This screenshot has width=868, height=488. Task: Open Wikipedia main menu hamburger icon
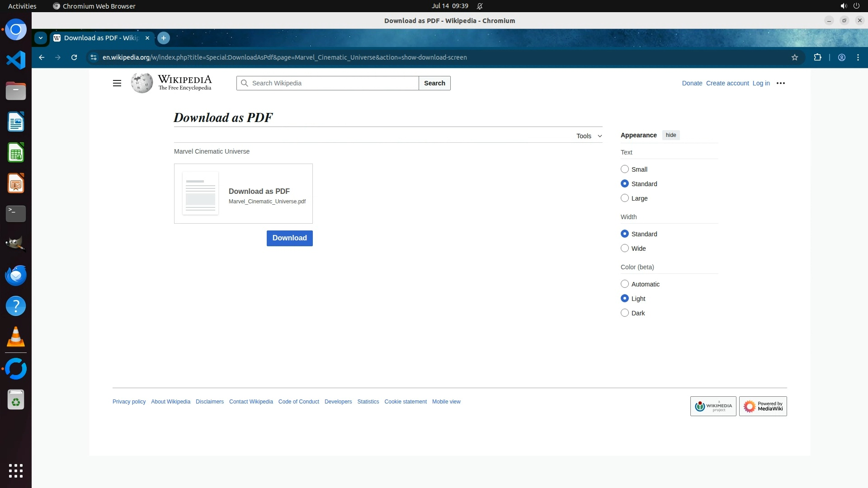(x=117, y=83)
